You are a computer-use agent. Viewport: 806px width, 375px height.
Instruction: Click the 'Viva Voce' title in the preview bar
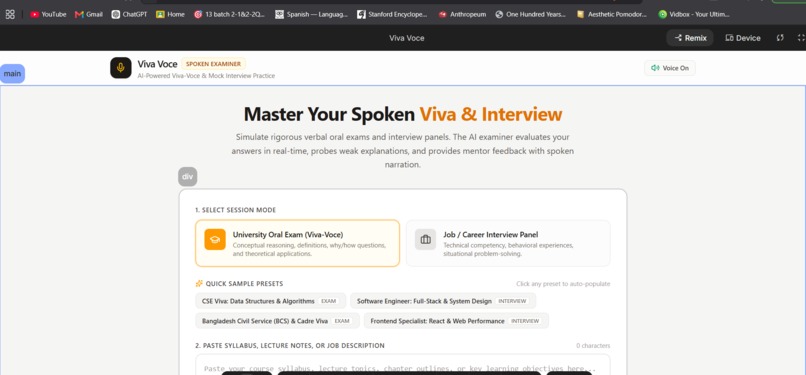pyautogui.click(x=407, y=38)
